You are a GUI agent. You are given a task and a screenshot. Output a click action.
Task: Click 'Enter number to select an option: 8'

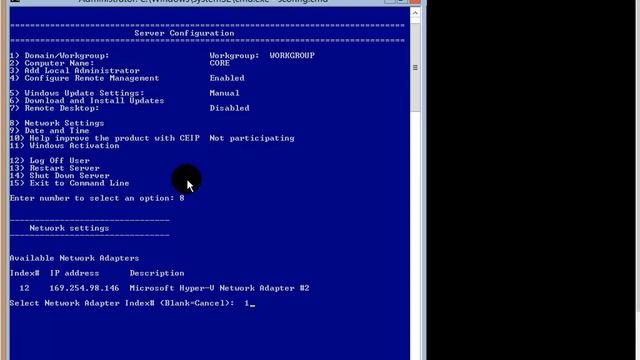(x=97, y=198)
